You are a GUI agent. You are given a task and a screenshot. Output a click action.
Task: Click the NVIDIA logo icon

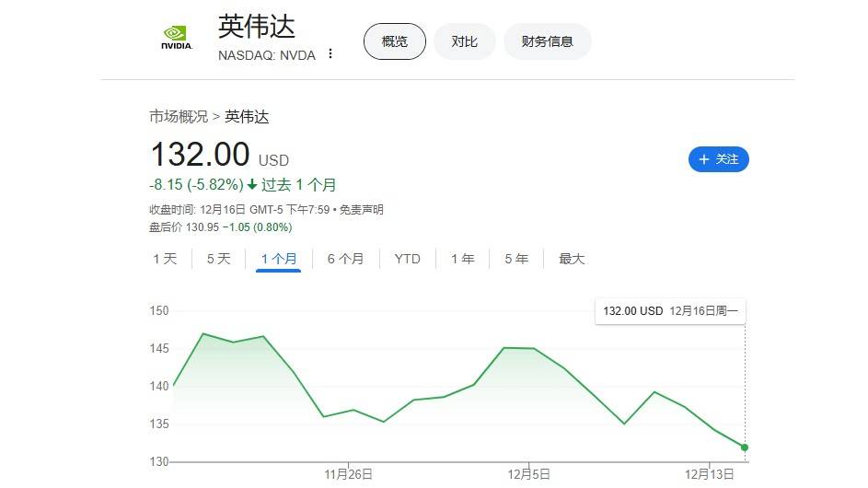176,39
